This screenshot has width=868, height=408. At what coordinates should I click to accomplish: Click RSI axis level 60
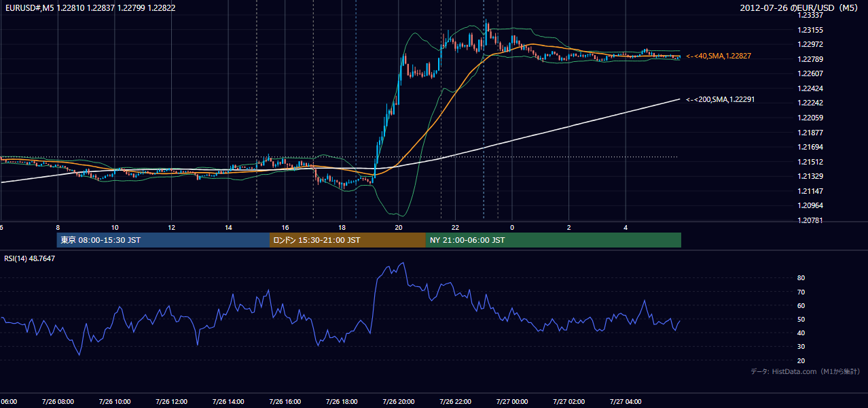pyautogui.click(x=801, y=305)
